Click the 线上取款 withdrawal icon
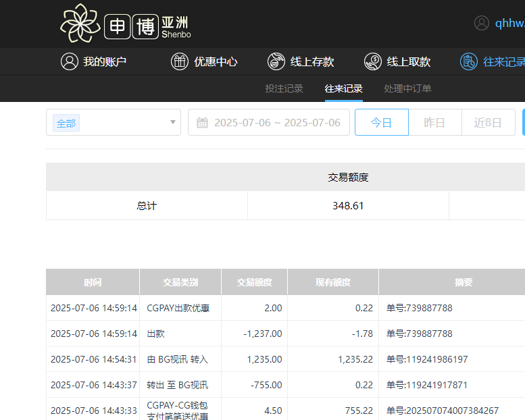525x420 pixels. tap(372, 61)
